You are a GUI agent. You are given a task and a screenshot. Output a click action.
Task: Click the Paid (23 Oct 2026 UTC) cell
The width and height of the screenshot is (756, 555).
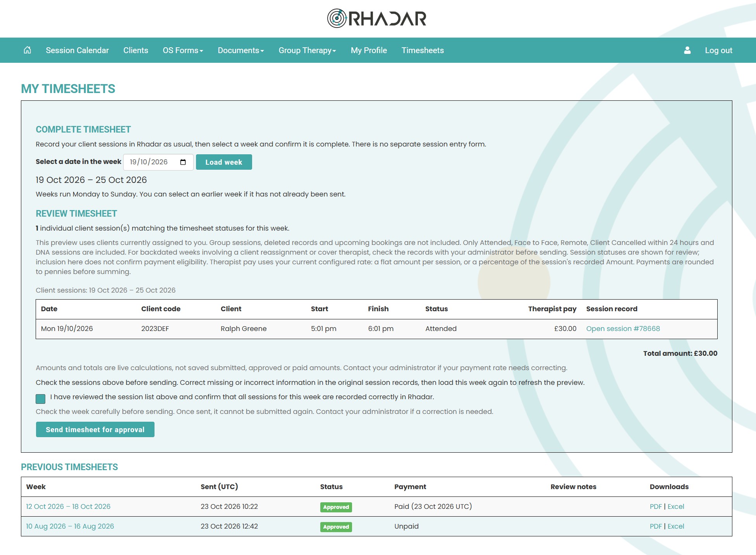click(x=433, y=507)
